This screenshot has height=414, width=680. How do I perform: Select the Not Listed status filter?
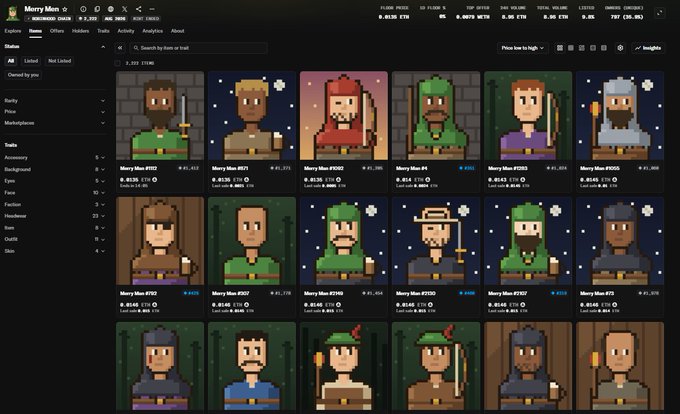[x=59, y=61]
